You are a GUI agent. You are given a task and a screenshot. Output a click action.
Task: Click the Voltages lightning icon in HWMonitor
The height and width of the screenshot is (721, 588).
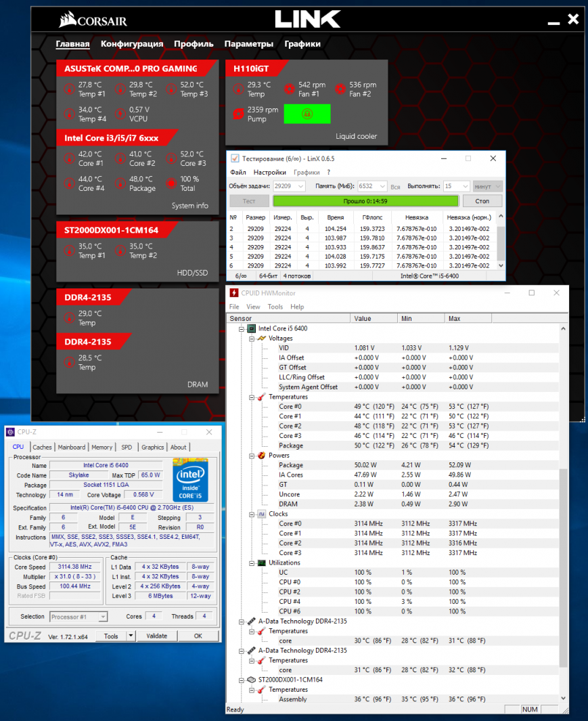(262, 338)
